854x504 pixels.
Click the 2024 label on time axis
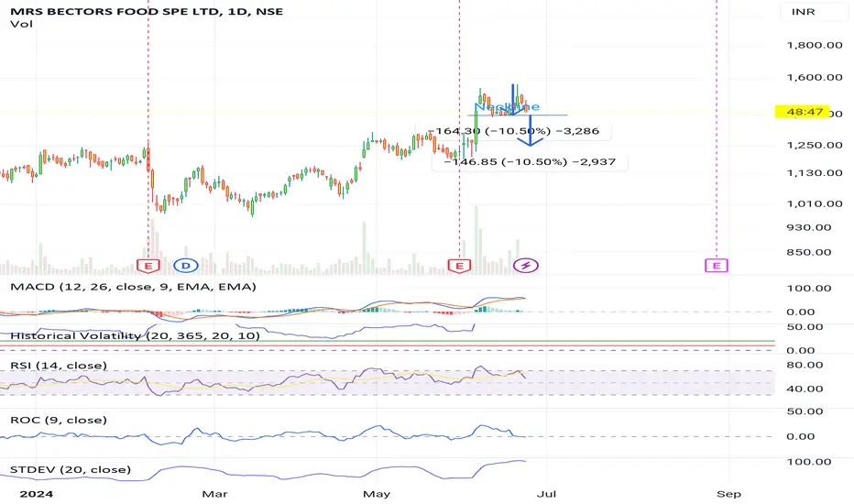coord(37,494)
